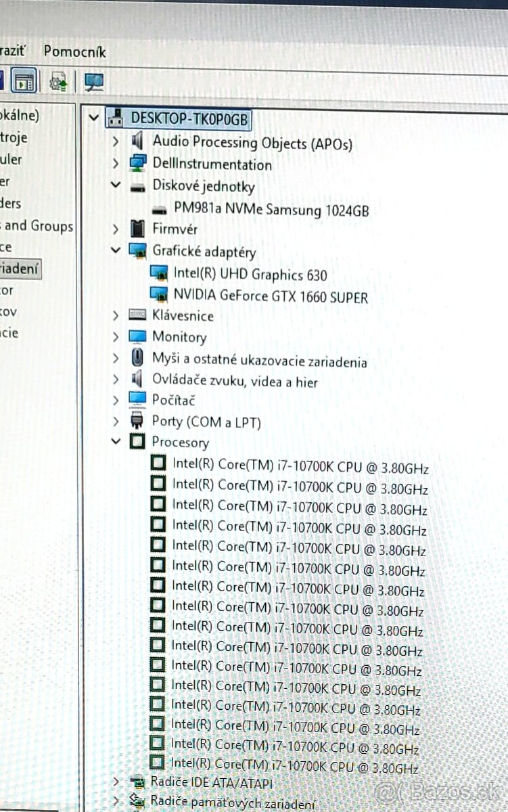Click the Update driver toolbar icon
Viewport: 508px width, 812px height.
(59, 83)
